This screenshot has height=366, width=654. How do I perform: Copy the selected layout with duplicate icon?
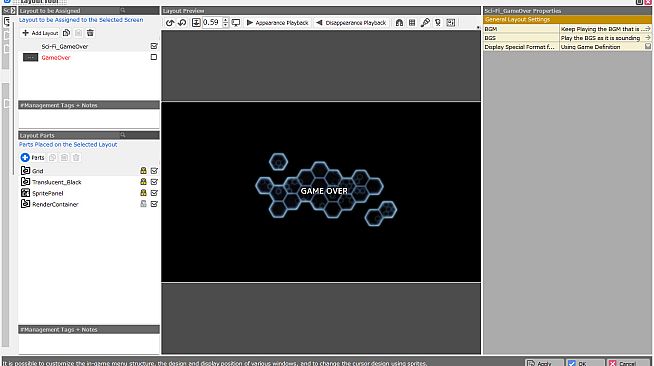point(66,33)
